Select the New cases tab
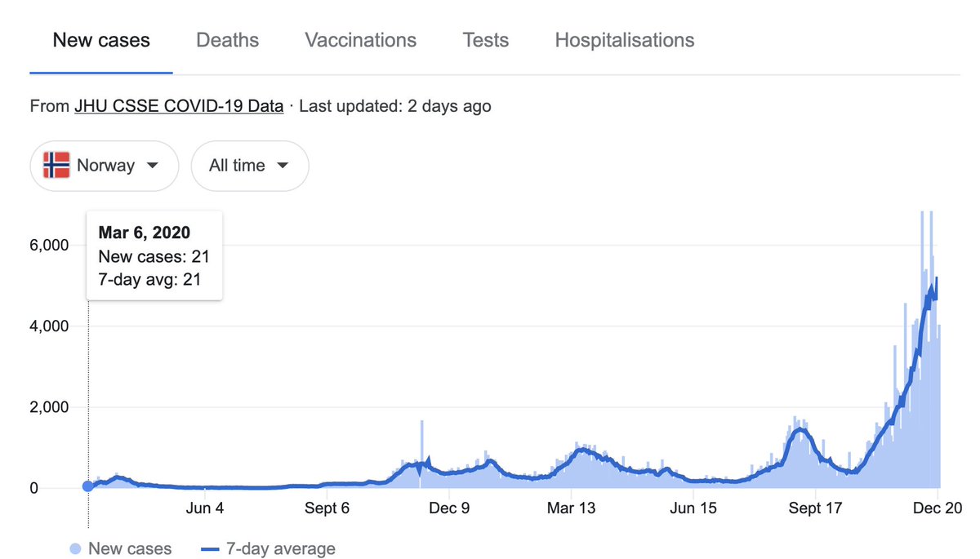Image resolution: width=980 pixels, height=559 pixels. [x=101, y=40]
